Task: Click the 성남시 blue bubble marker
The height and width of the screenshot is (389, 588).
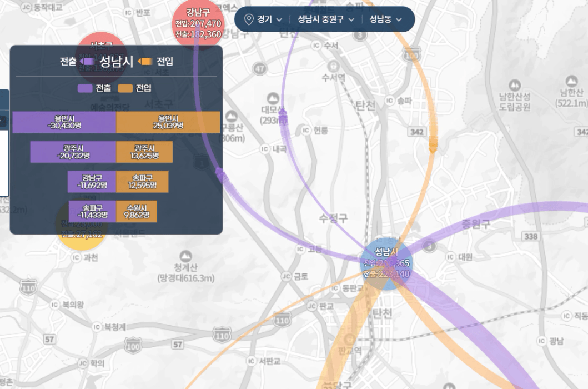Action: [386, 263]
